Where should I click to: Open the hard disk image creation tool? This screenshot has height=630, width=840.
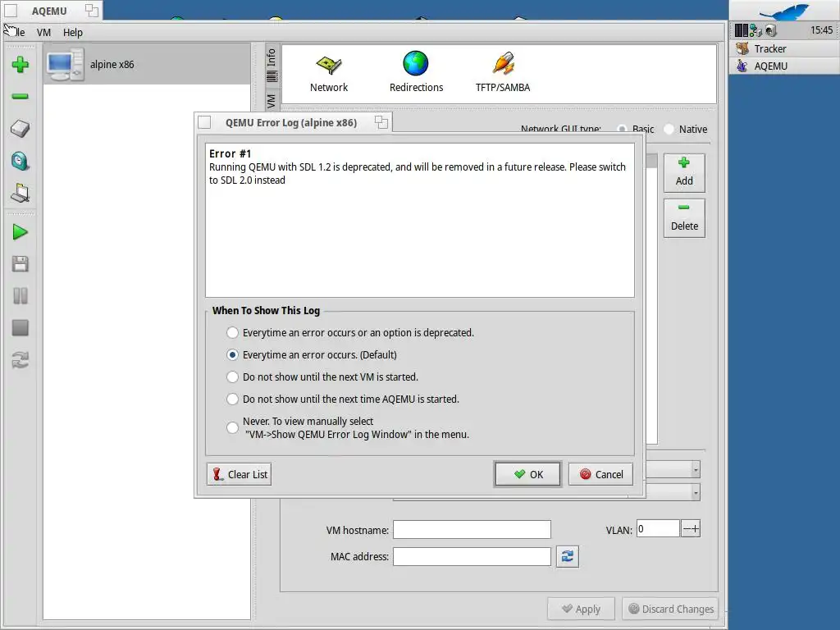21,129
